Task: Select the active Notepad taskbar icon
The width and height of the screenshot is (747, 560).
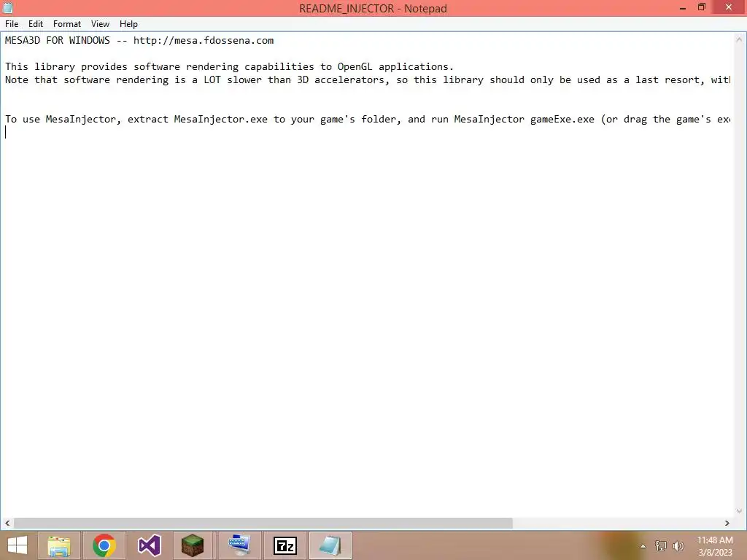Action: point(330,545)
